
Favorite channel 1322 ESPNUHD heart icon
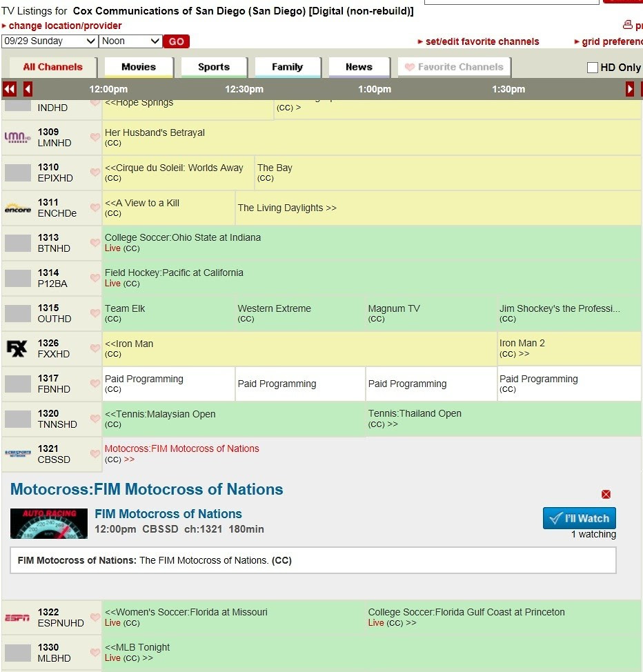point(95,617)
